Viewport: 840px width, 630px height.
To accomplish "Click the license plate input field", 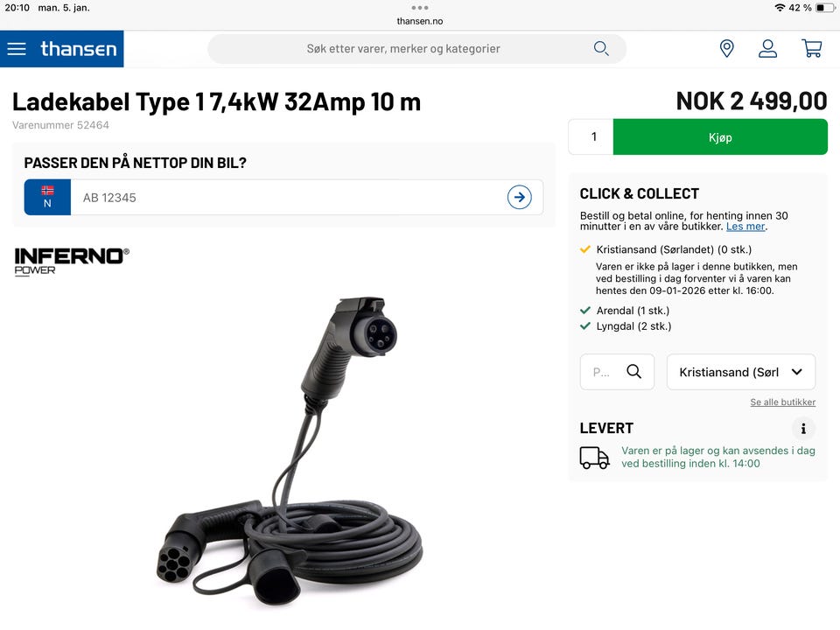I will [x=288, y=197].
